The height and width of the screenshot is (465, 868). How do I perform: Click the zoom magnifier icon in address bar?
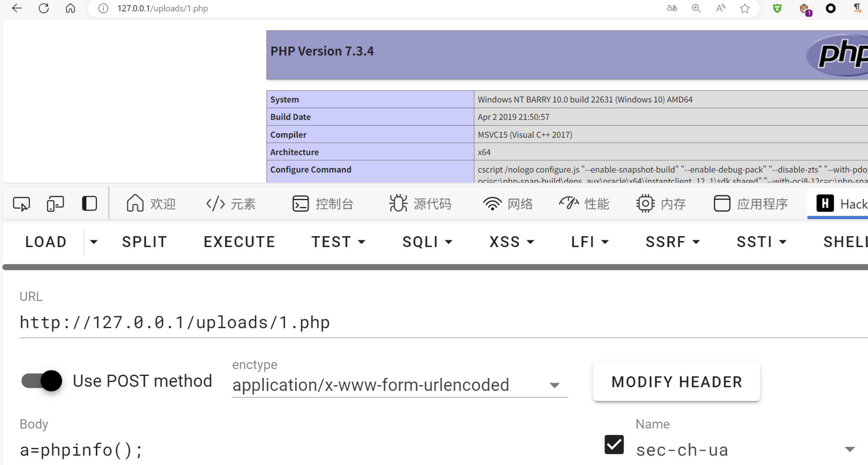pos(696,8)
